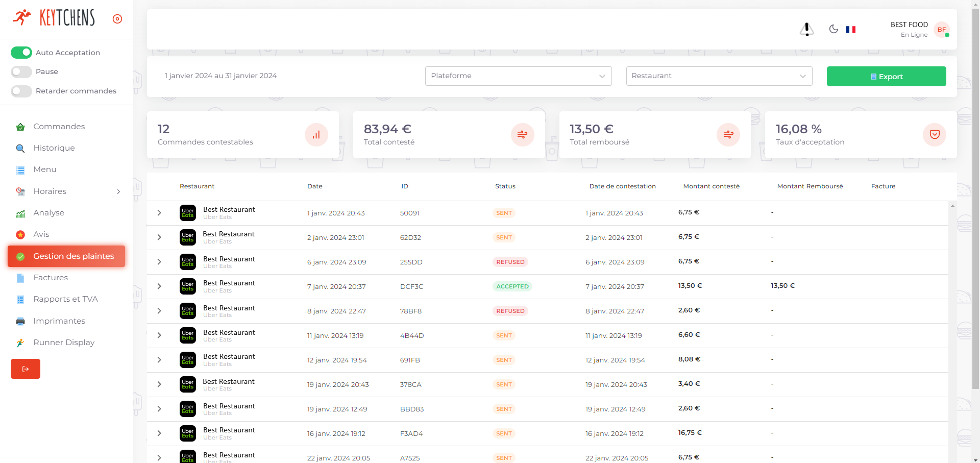Image resolution: width=980 pixels, height=463 pixels.
Task: Click the green Export button
Action: click(x=886, y=77)
